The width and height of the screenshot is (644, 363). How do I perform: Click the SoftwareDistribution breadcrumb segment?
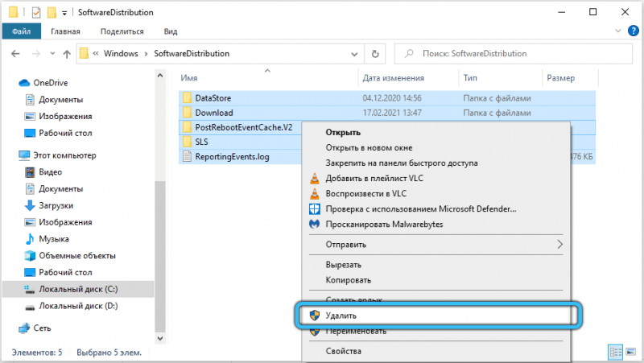(192, 53)
